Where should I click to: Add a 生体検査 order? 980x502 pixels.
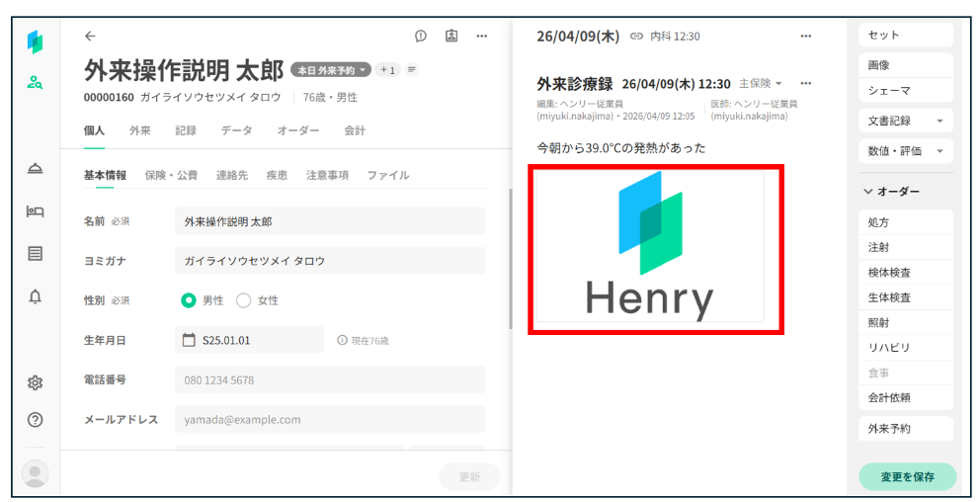tap(906, 297)
